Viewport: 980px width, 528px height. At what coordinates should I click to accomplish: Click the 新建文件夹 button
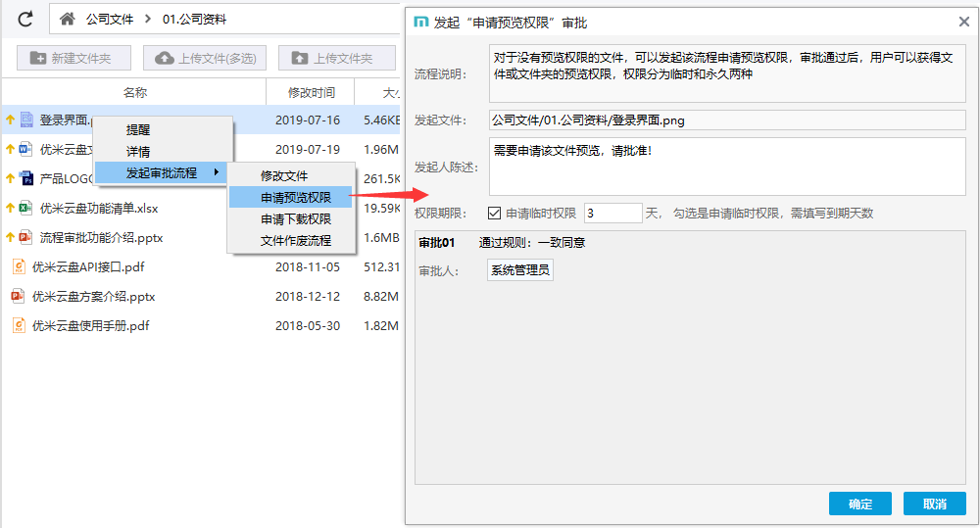click(71, 59)
